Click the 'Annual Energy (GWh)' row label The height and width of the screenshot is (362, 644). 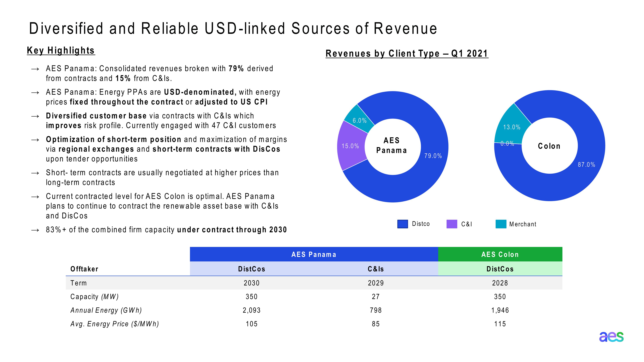(x=106, y=310)
